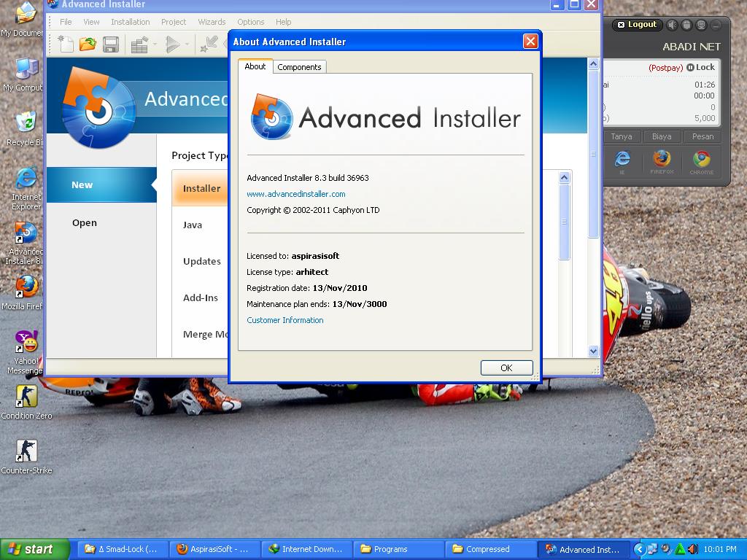Open the Options menu
Screen dimensions: 747x560
(251, 22)
